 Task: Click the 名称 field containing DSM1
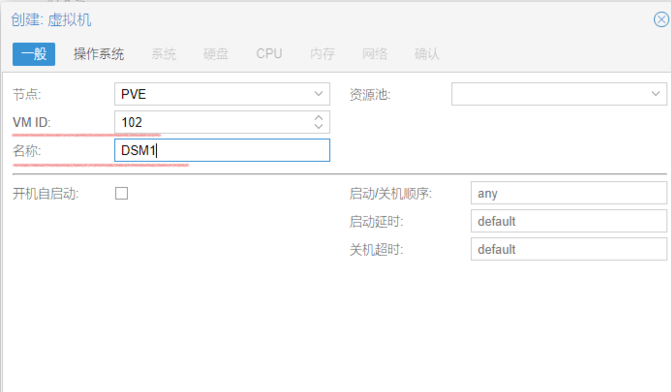(222, 150)
